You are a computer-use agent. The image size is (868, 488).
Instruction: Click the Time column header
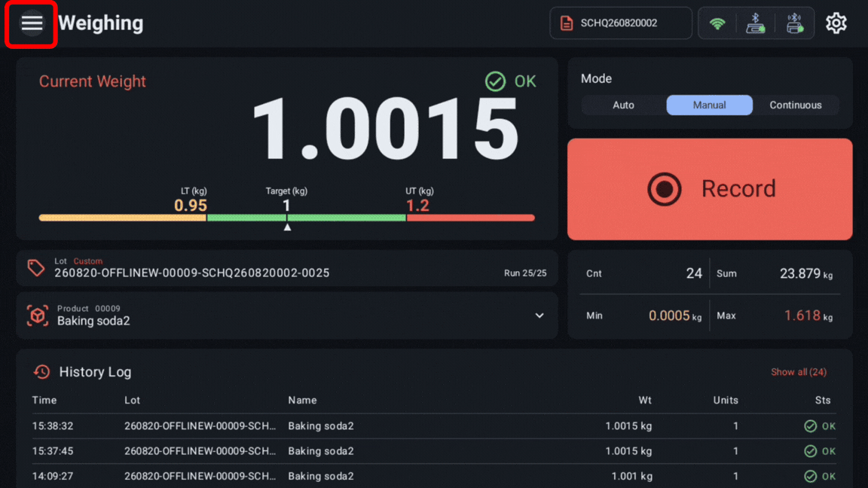point(44,400)
